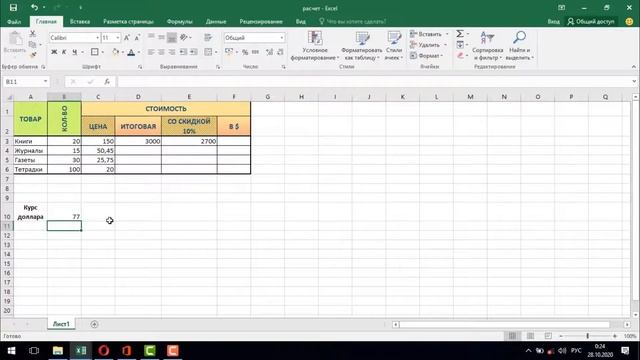Click the Name Box showing B11
The height and width of the screenshot is (360, 640).
[26, 82]
